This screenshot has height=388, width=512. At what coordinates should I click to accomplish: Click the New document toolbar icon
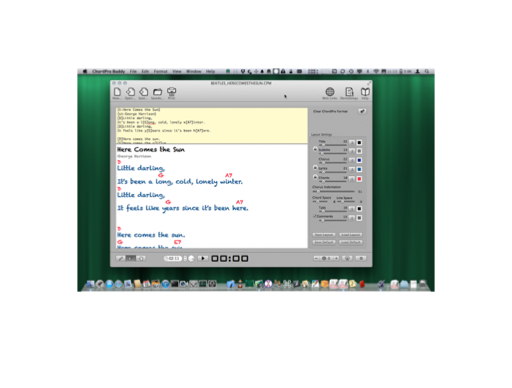coord(117,92)
